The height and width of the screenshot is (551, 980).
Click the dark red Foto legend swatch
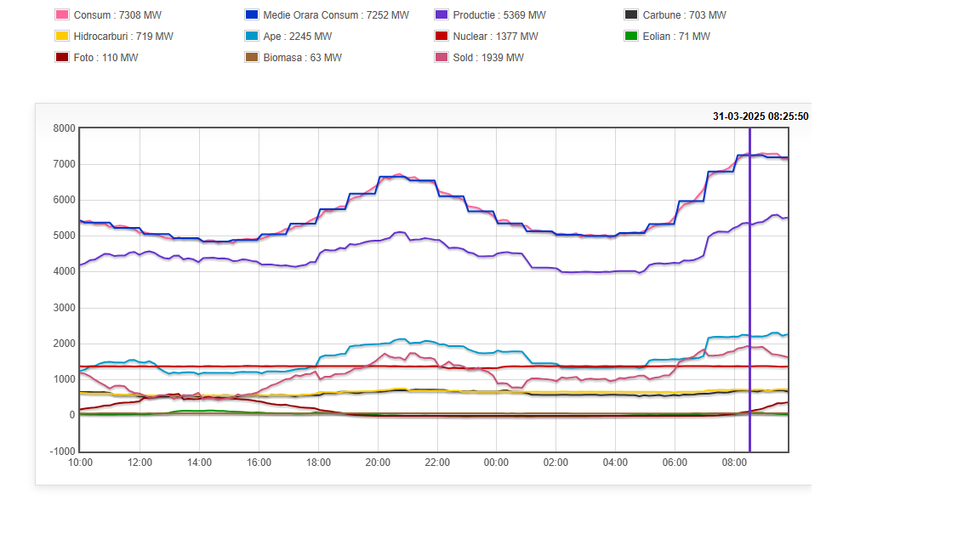tap(61, 58)
